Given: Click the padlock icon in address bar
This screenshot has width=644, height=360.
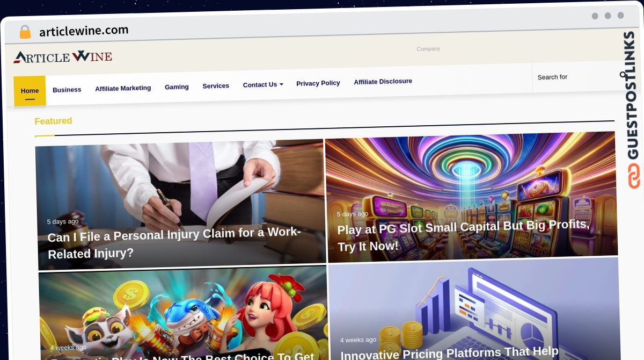Looking at the screenshot, I should (25, 32).
